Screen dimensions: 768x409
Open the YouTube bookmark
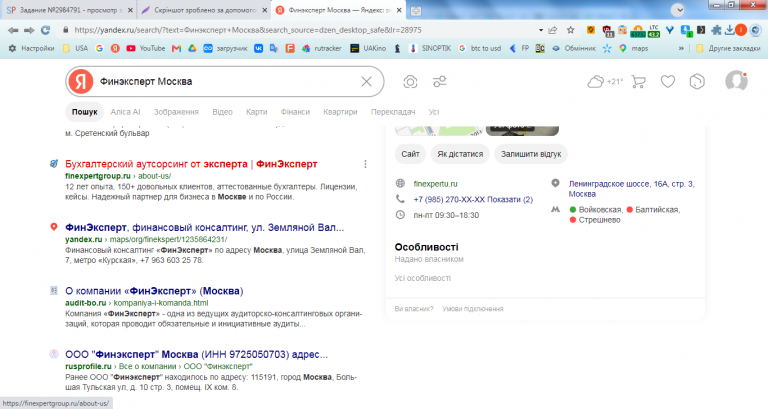(145, 48)
